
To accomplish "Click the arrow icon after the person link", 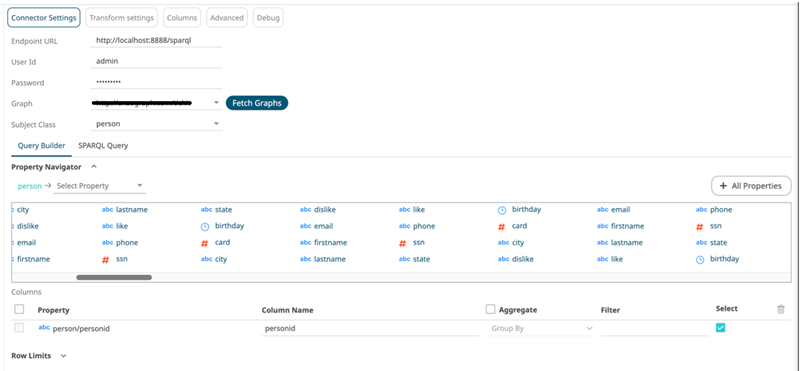I will pos(48,186).
